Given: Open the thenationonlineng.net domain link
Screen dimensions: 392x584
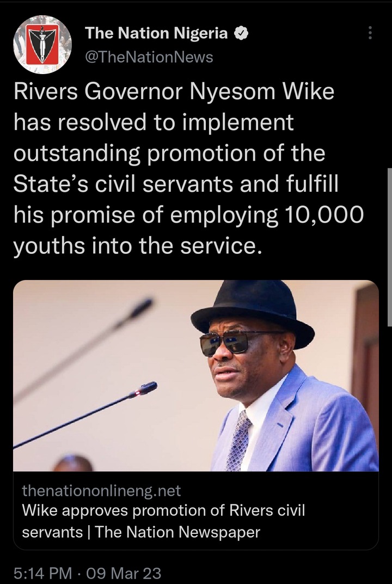Looking at the screenshot, I should click(101, 490).
